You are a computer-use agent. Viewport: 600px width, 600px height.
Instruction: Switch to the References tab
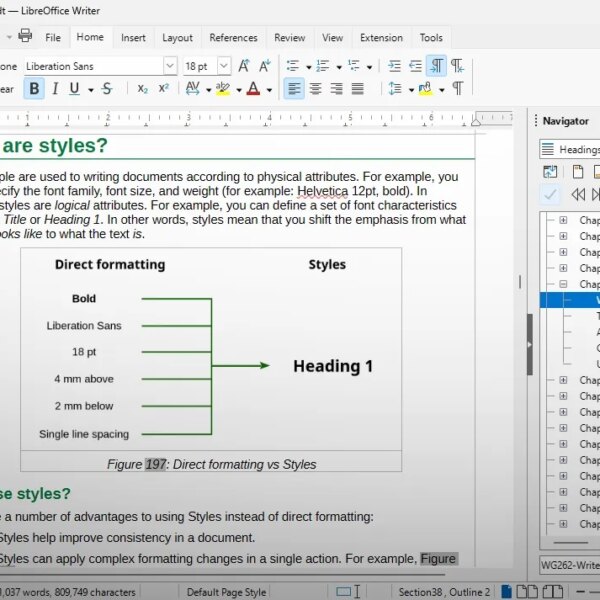[x=233, y=38]
